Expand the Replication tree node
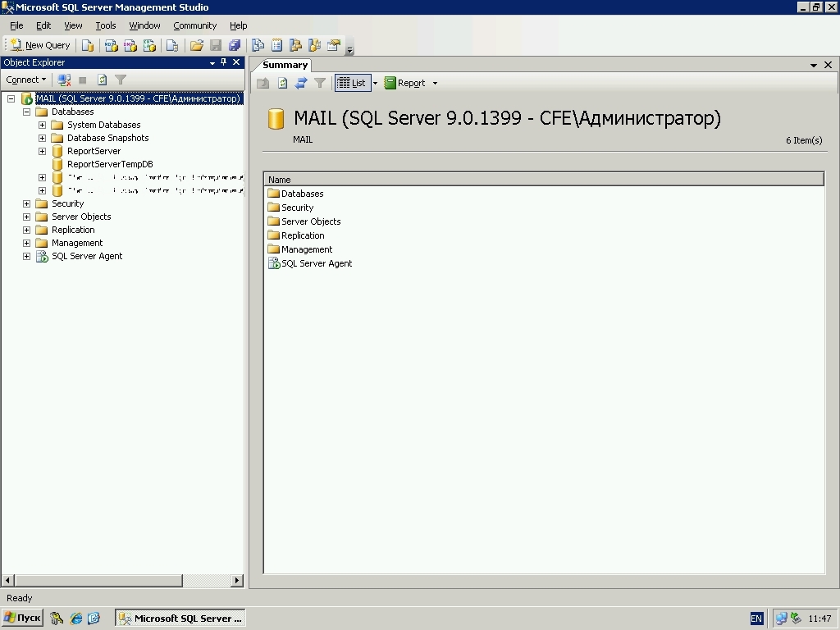Image resolution: width=840 pixels, height=630 pixels. click(x=26, y=230)
